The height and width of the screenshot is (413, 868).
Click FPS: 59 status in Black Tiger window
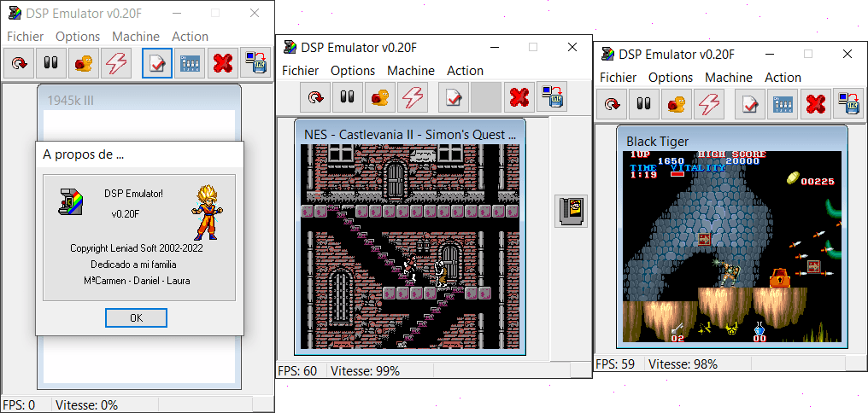pyautogui.click(x=615, y=364)
